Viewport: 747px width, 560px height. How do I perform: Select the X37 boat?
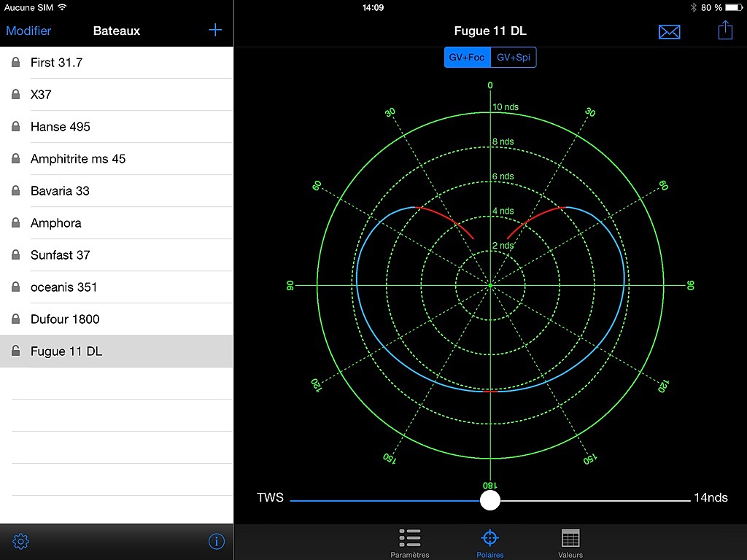coord(117,94)
